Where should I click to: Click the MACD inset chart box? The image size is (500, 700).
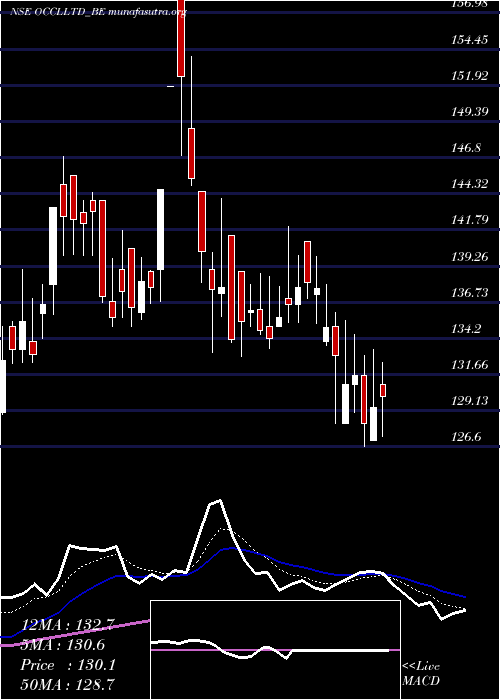pyautogui.click(x=275, y=650)
